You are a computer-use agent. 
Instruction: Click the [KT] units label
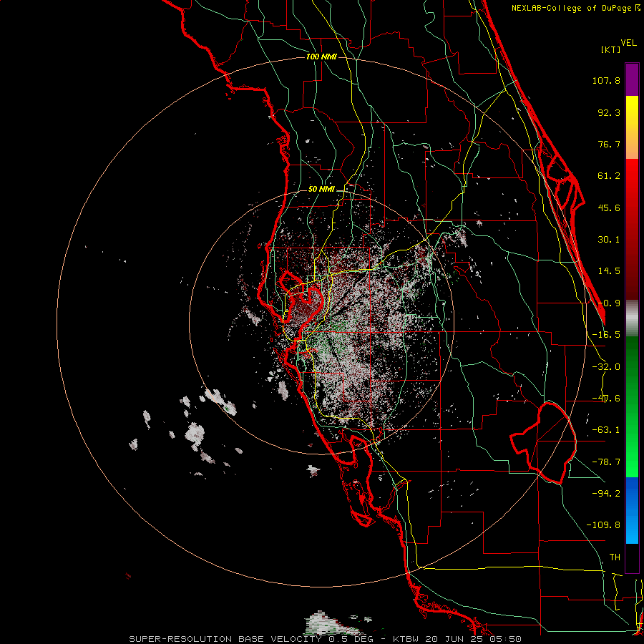(611, 49)
